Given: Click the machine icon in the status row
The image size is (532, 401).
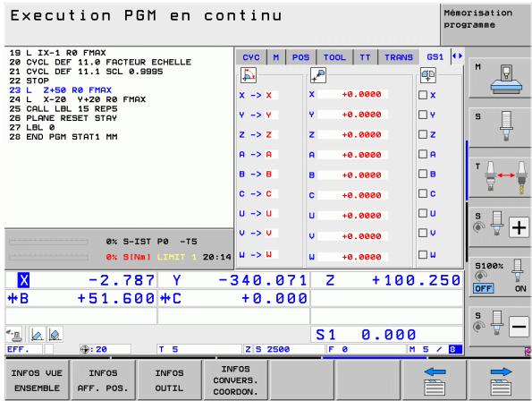Looking at the screenshot, I should 14,335.
